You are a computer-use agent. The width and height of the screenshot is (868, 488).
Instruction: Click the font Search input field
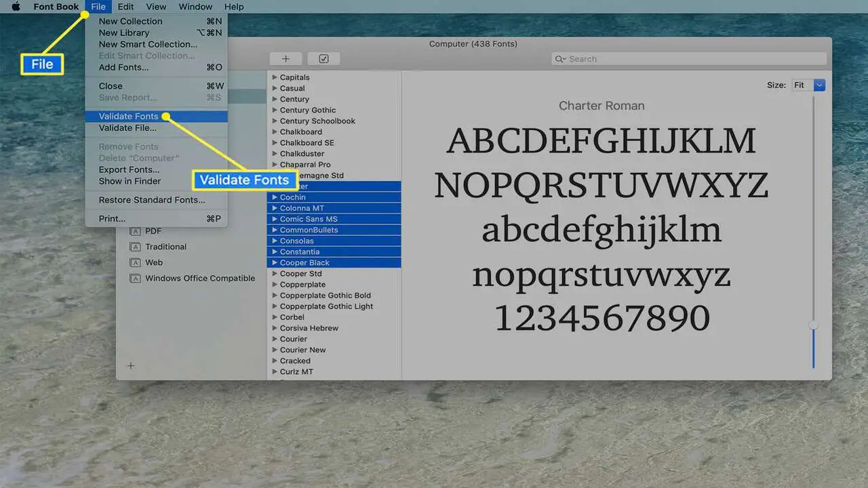coord(689,59)
